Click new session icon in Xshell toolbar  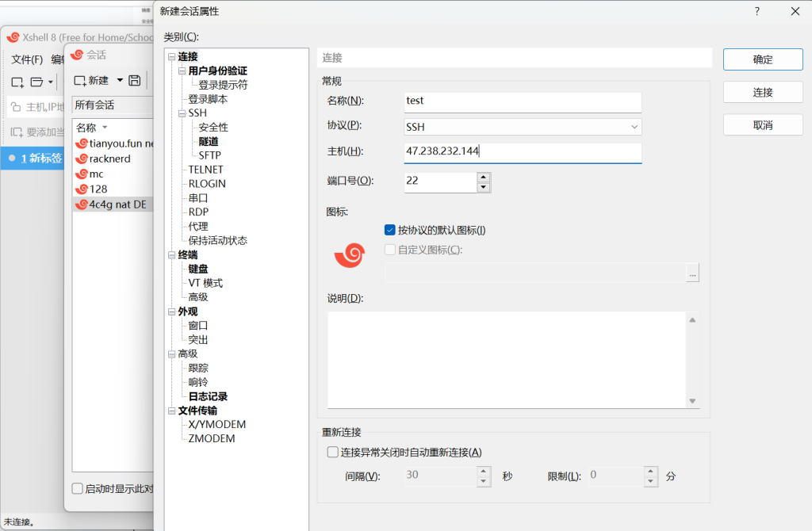(17, 82)
